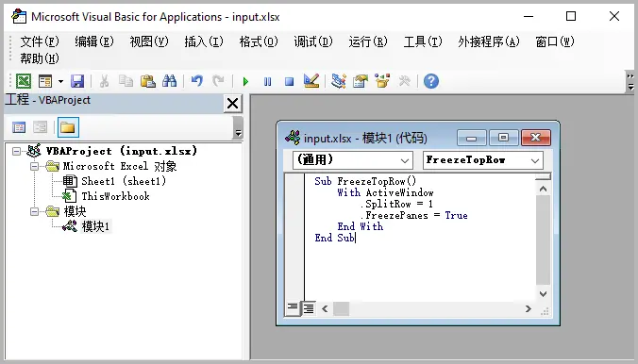Open the Properties Window toolbar icon
This screenshot has width=638, height=364.
pos(361,81)
